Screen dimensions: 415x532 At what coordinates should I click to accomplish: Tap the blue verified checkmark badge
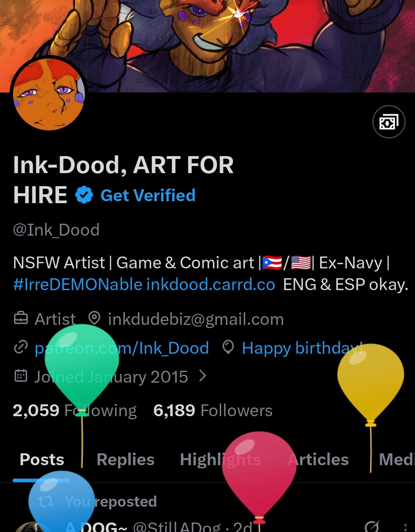coord(84,195)
